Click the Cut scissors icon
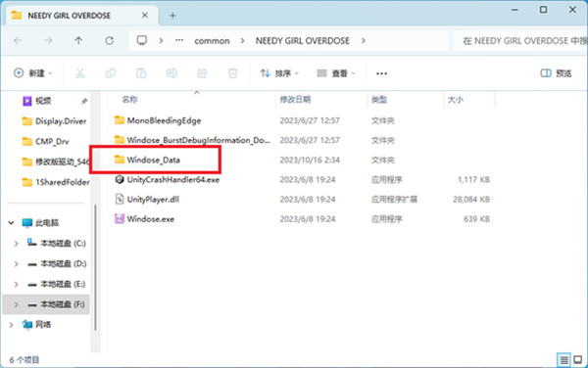 click(80, 73)
